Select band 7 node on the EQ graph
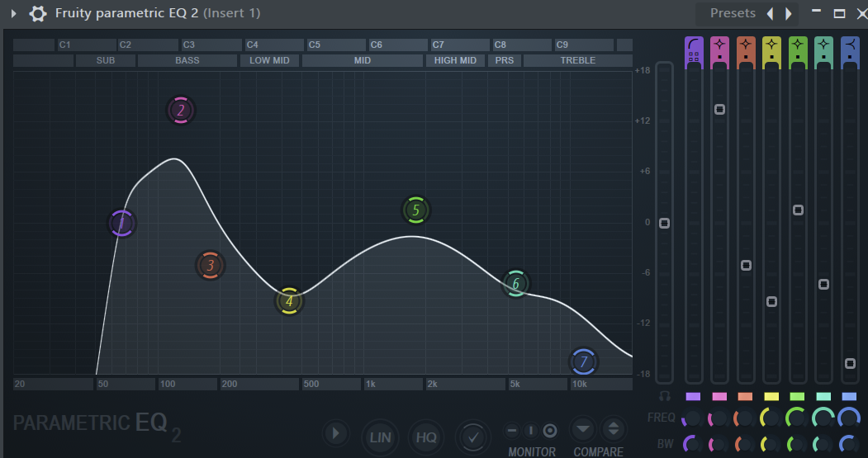Image resolution: width=868 pixels, height=458 pixels. click(x=583, y=361)
